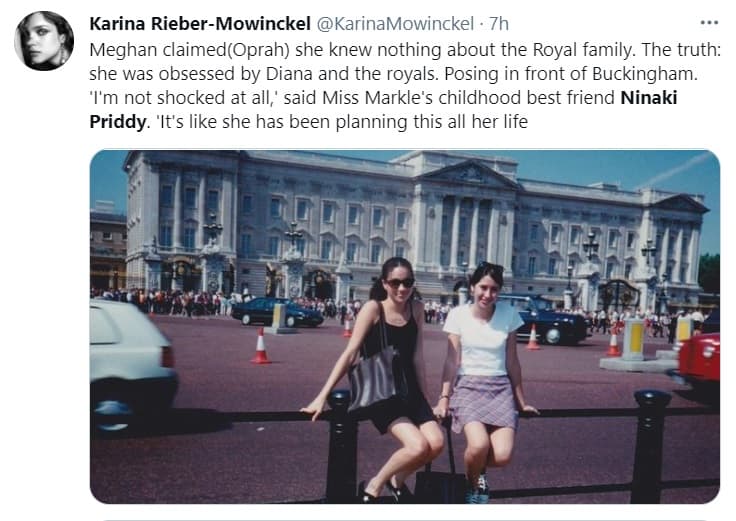This screenshot has height=521, width=736.
Task: Click the bold "Ninaki Priddy" text
Action: pyautogui.click(x=383, y=110)
